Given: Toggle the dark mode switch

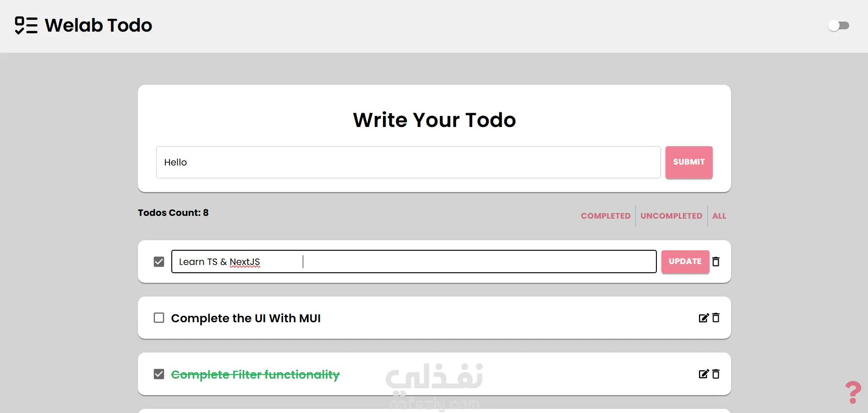Looking at the screenshot, I should click(x=839, y=26).
